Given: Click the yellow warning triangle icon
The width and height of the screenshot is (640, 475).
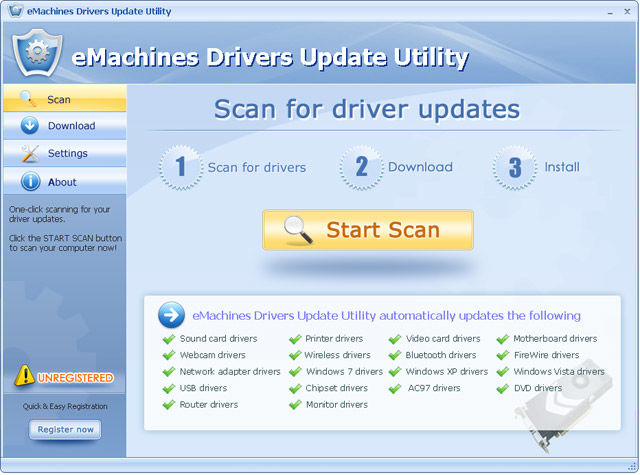Looking at the screenshot, I should pyautogui.click(x=25, y=377).
